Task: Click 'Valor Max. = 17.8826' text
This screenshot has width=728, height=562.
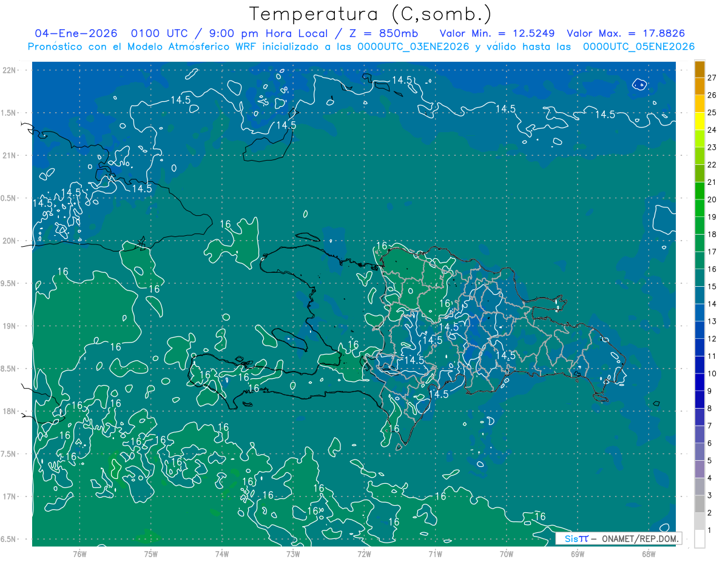Action: click(626, 33)
